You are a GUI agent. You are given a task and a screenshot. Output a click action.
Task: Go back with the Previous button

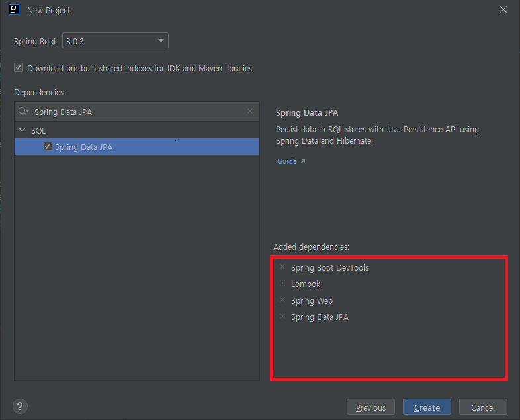pos(370,407)
